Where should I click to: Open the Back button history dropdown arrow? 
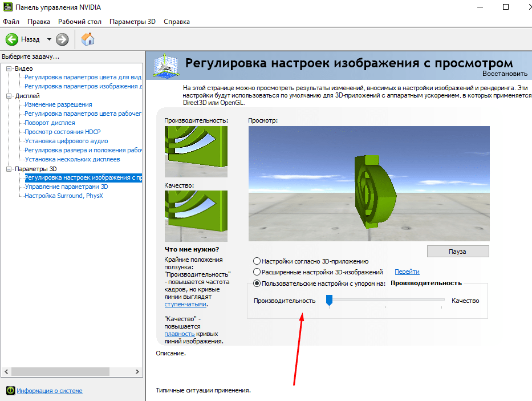click(x=49, y=39)
